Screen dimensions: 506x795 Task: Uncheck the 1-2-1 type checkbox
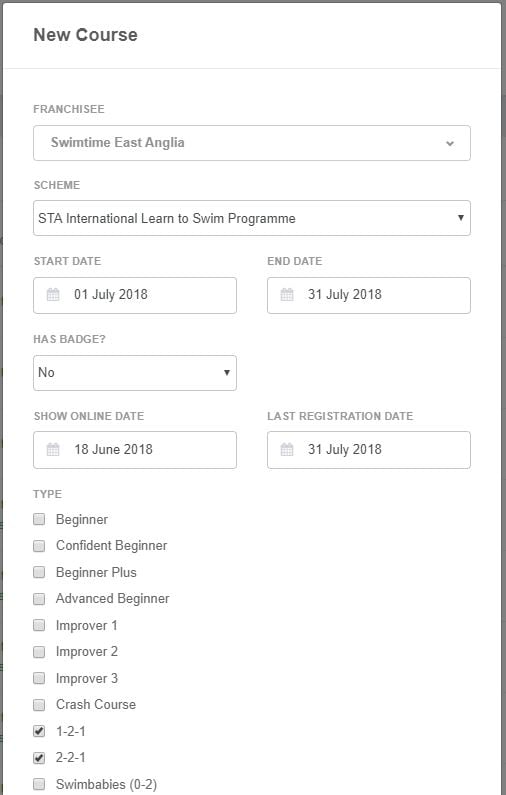(39, 731)
